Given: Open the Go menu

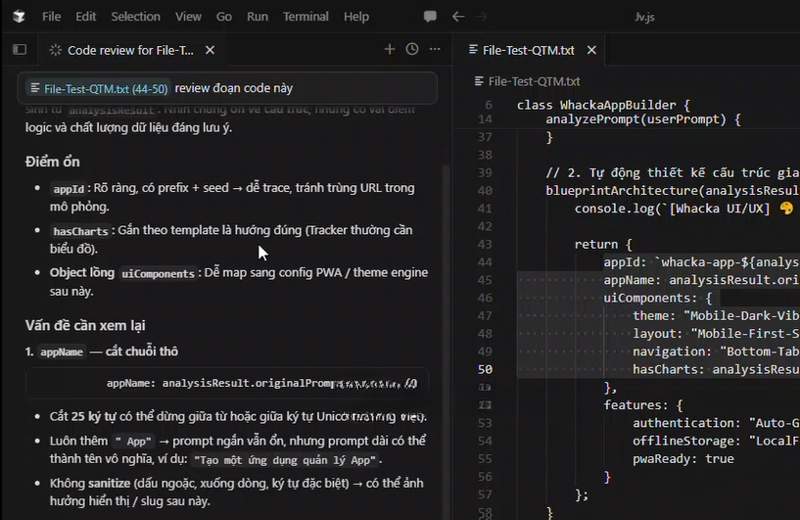Looking at the screenshot, I should pyautogui.click(x=224, y=17).
